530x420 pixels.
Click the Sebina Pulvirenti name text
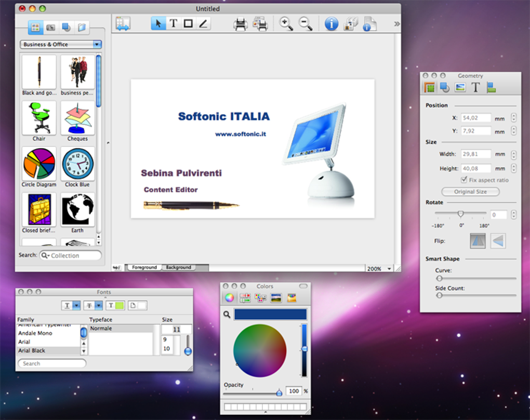(181, 173)
